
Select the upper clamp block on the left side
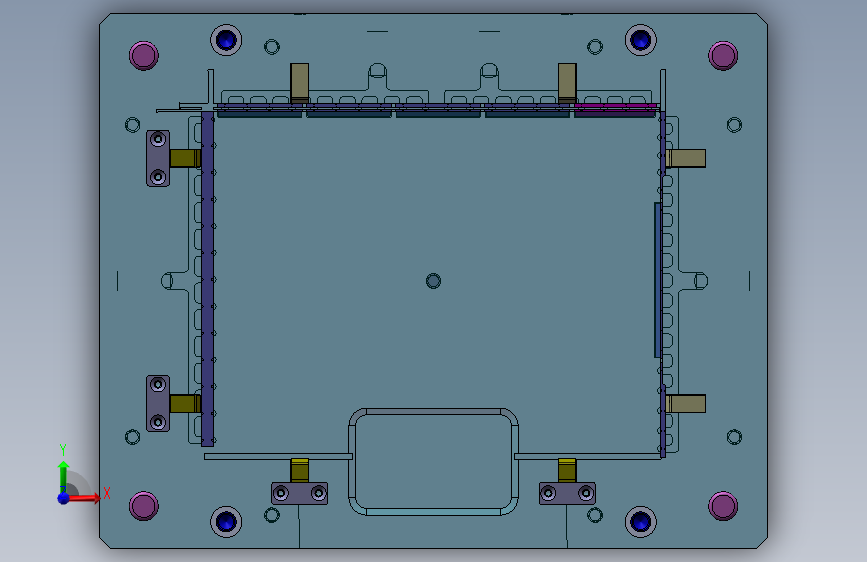point(158,158)
